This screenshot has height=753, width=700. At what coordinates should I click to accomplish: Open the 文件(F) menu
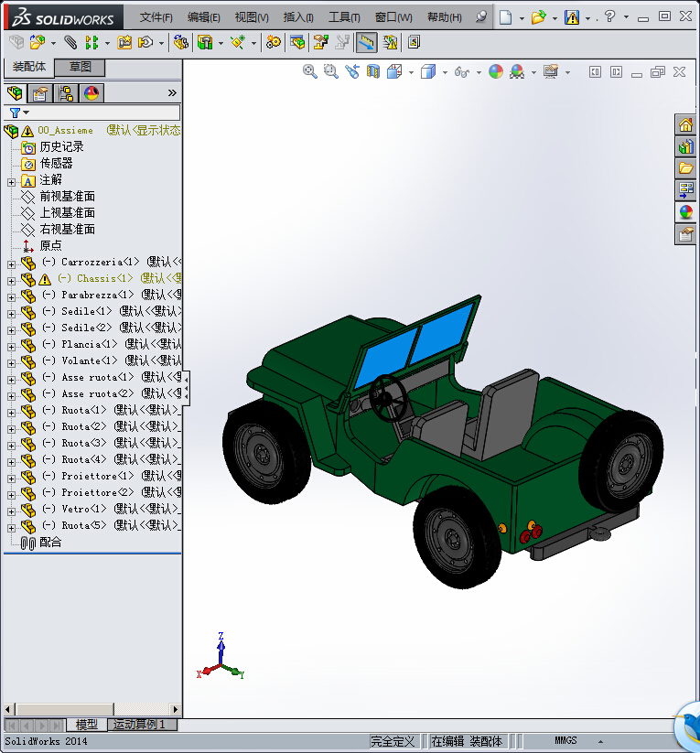[x=156, y=17]
